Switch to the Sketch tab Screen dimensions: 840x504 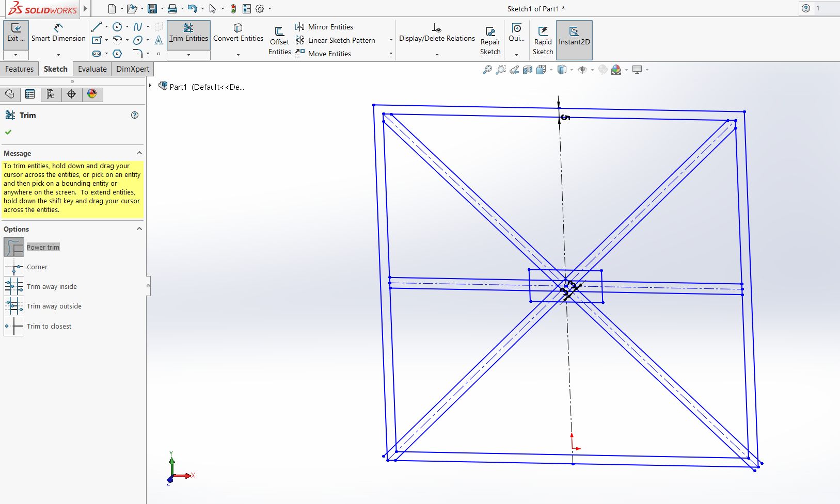click(x=56, y=69)
